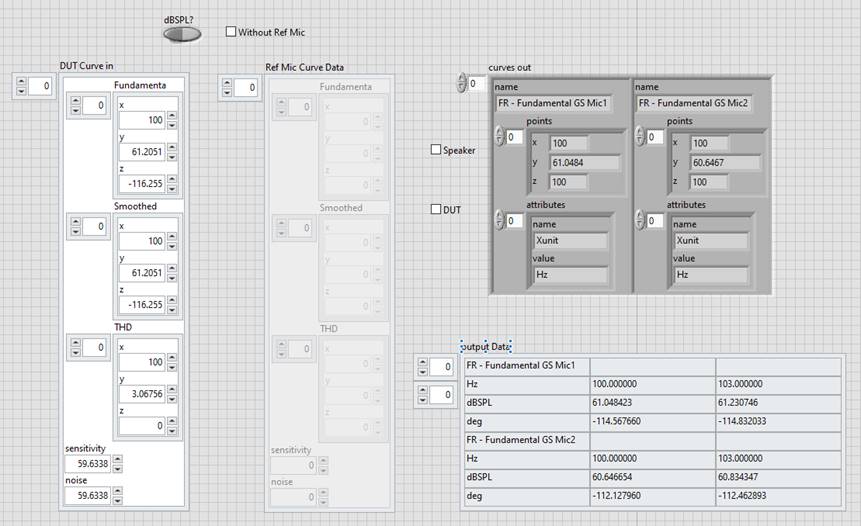
Task: Enable the Without Ref Mic checkbox
Action: (231, 32)
